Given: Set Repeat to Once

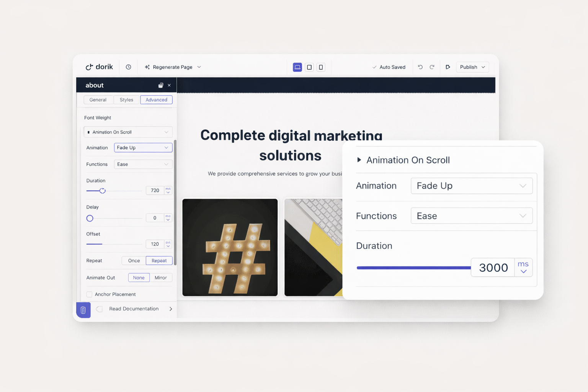Looking at the screenshot, I should tap(134, 261).
